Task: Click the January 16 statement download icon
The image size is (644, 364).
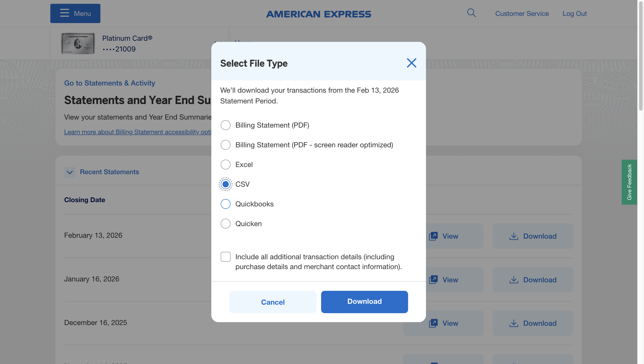Action: click(513, 280)
